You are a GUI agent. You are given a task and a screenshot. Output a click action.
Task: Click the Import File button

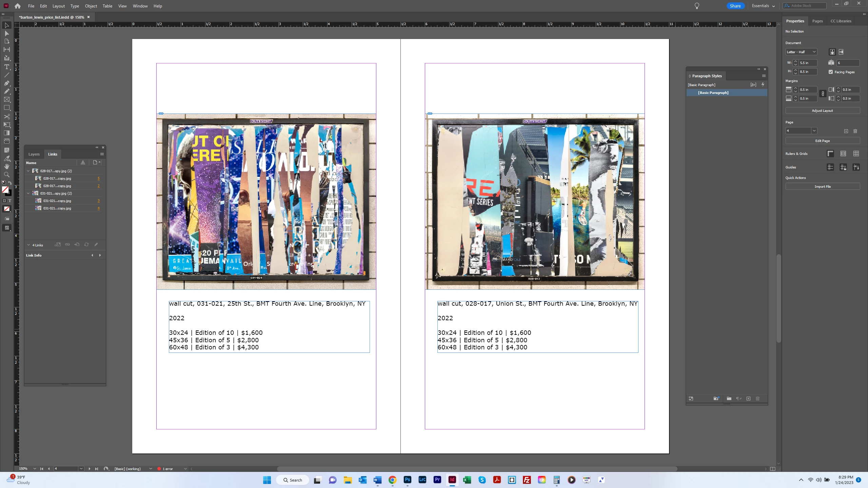click(x=822, y=186)
